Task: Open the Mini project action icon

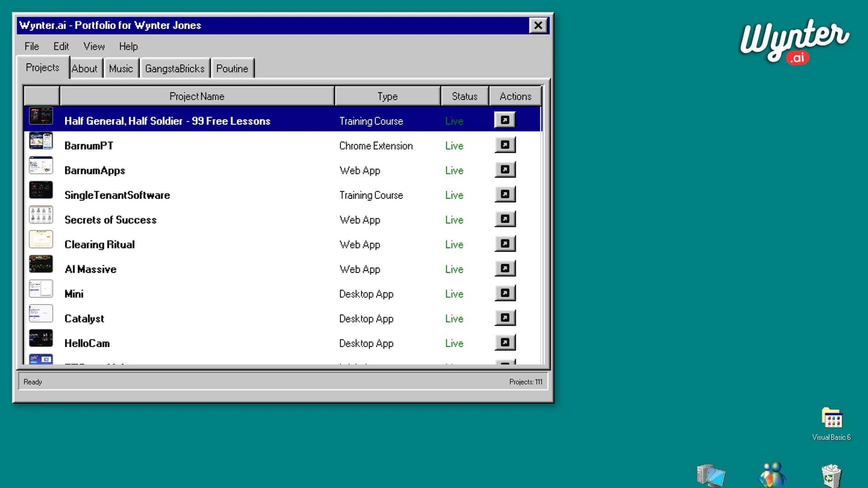Action: point(505,293)
